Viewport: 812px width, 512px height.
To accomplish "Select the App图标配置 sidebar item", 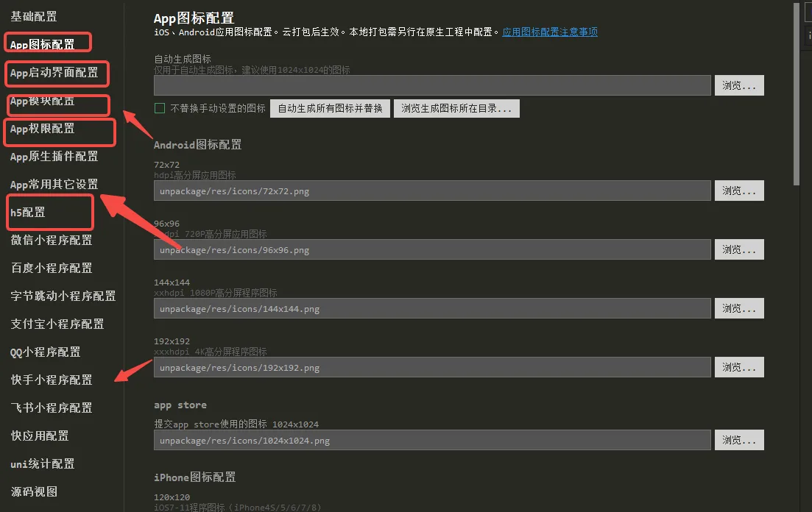I will (43, 45).
